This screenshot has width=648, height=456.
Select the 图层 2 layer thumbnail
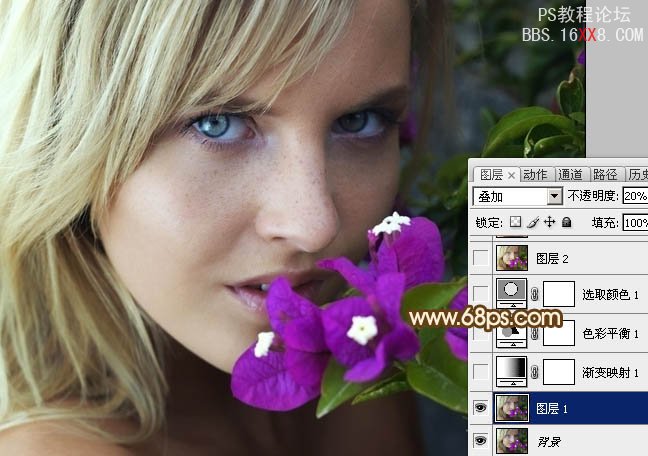(x=512, y=258)
